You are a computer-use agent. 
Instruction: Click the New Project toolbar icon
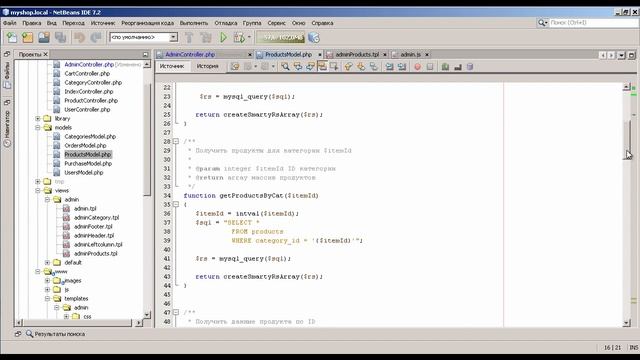pyautogui.click(x=28, y=38)
